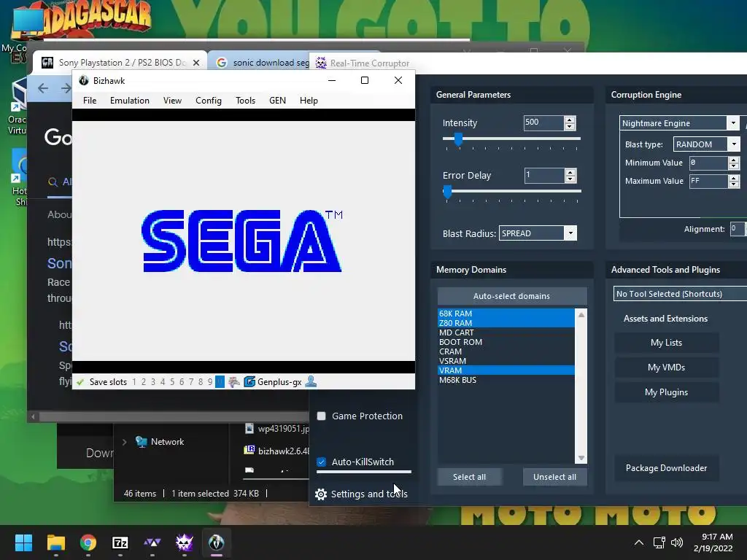Click the Select all domains button
This screenshot has height=560, width=747.
tap(469, 477)
